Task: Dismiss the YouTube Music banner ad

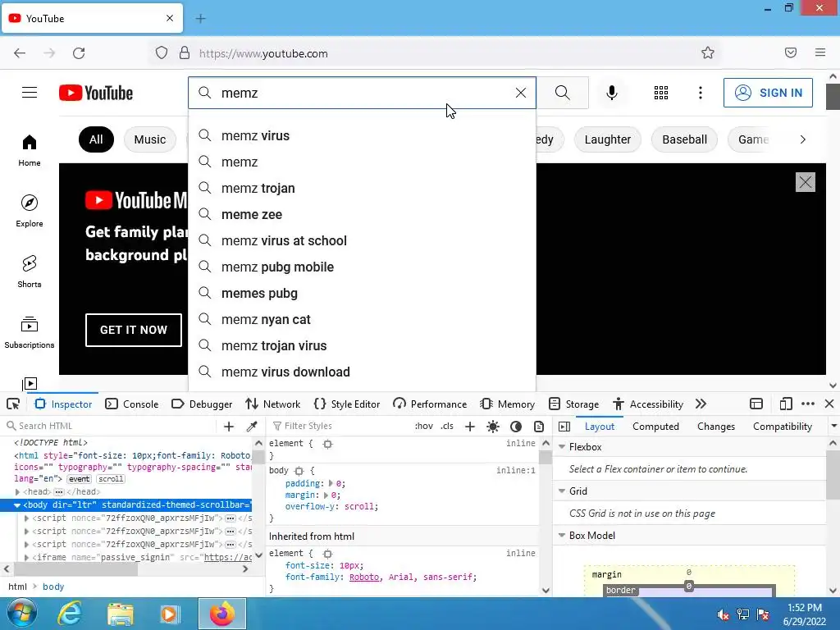Action: (806, 182)
